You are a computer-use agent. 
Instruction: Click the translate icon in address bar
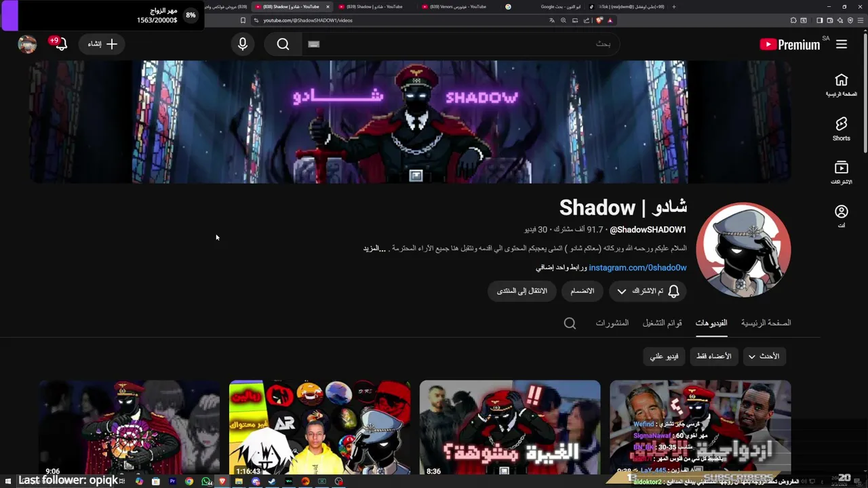pyautogui.click(x=552, y=20)
